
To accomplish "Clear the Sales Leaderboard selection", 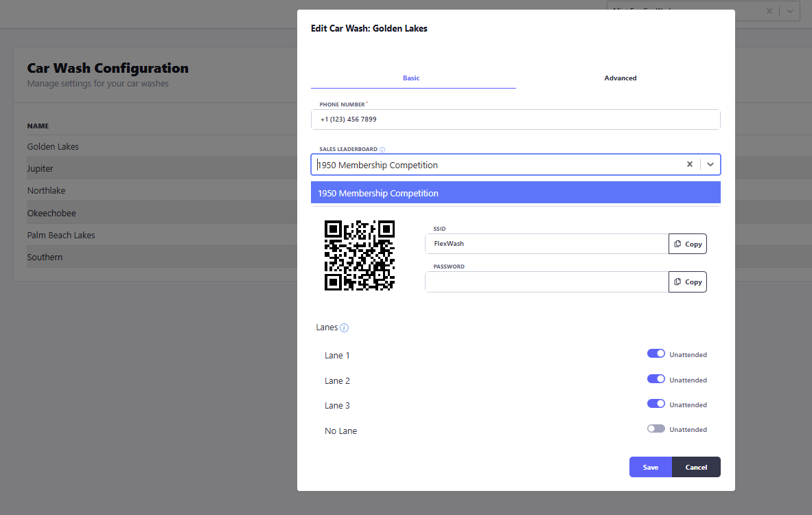I will coord(689,164).
